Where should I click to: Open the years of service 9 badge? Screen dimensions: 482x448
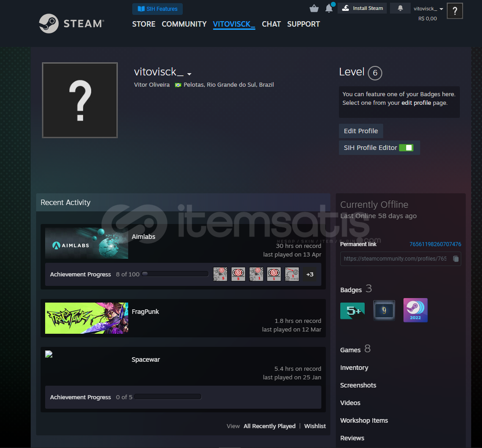click(x=384, y=310)
